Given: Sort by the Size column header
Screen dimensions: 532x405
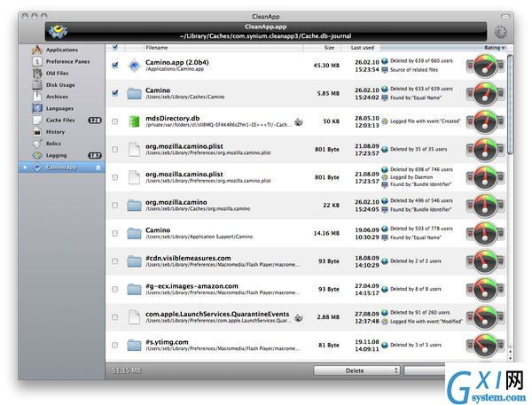Looking at the screenshot, I should [x=323, y=48].
